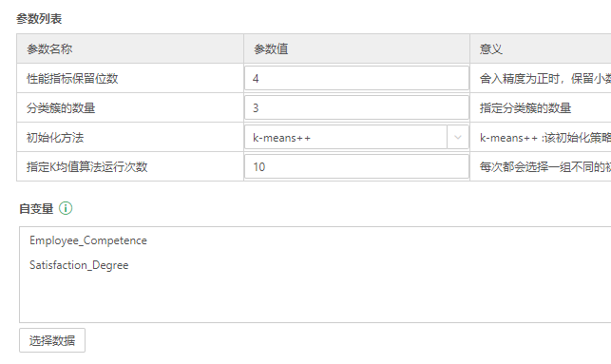Screen dimensions: 611x364
Task: Click the k-means++ description text in 意义 column
Action: pyautogui.click(x=545, y=137)
